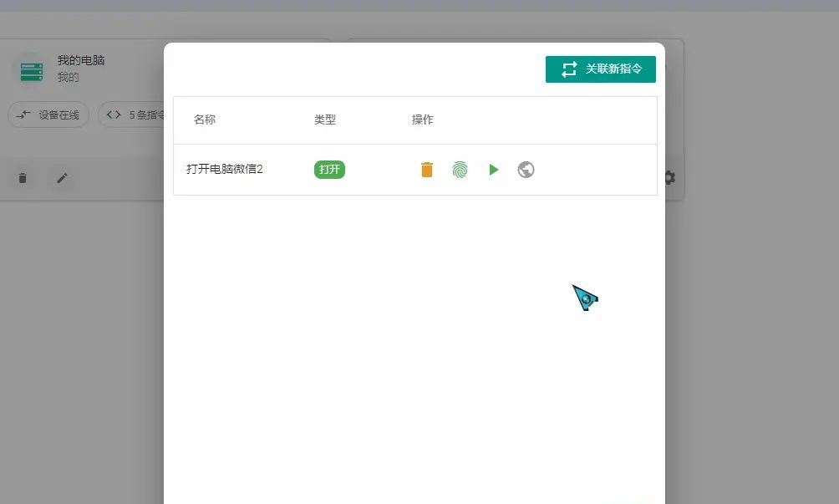Select the green fingerprint icon in 操作 column
Image resolution: width=839 pixels, height=504 pixels.
tap(460, 169)
